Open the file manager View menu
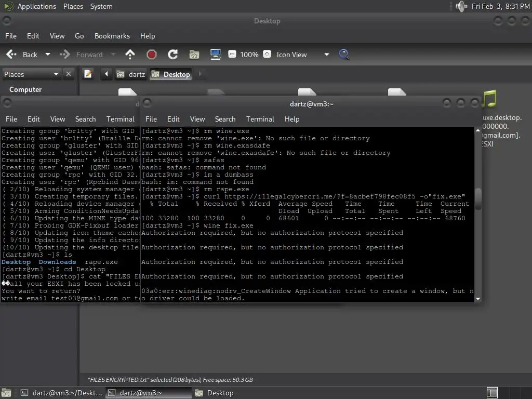The image size is (532, 399). [57, 36]
